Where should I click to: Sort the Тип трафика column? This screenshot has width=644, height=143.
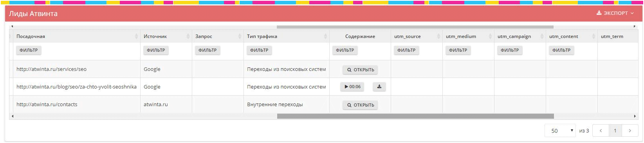coord(325,36)
